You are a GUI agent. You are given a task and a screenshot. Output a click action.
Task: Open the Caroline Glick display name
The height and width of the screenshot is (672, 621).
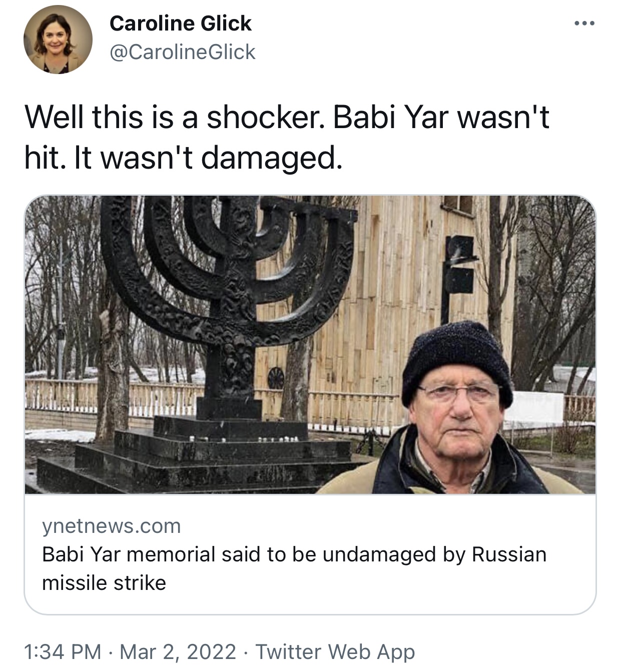[180, 24]
